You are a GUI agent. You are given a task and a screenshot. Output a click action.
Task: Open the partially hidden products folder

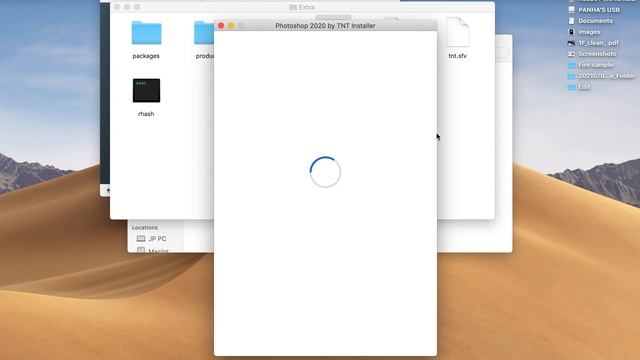pyautogui.click(x=204, y=33)
